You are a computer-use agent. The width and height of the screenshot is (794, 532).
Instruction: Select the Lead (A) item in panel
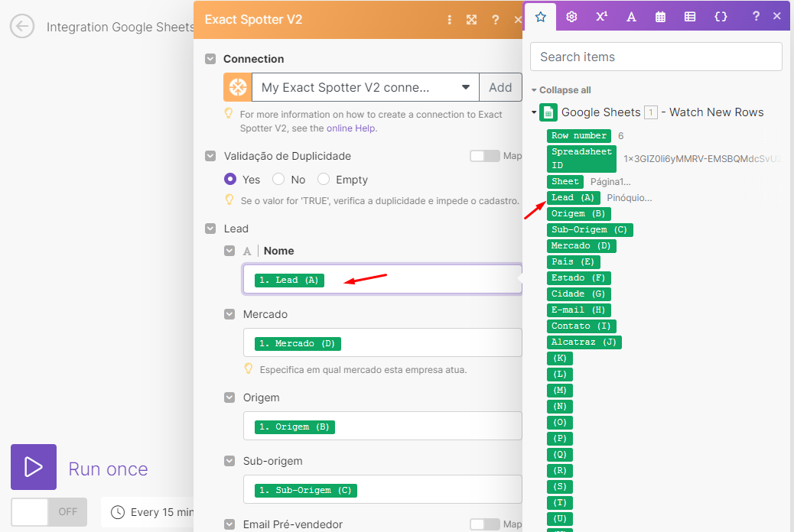[573, 197]
